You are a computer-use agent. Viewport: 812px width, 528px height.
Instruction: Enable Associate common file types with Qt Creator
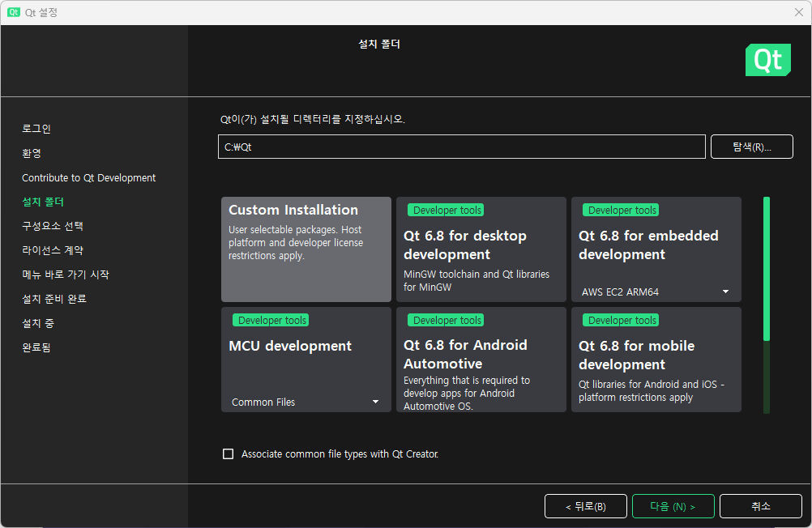(x=228, y=454)
